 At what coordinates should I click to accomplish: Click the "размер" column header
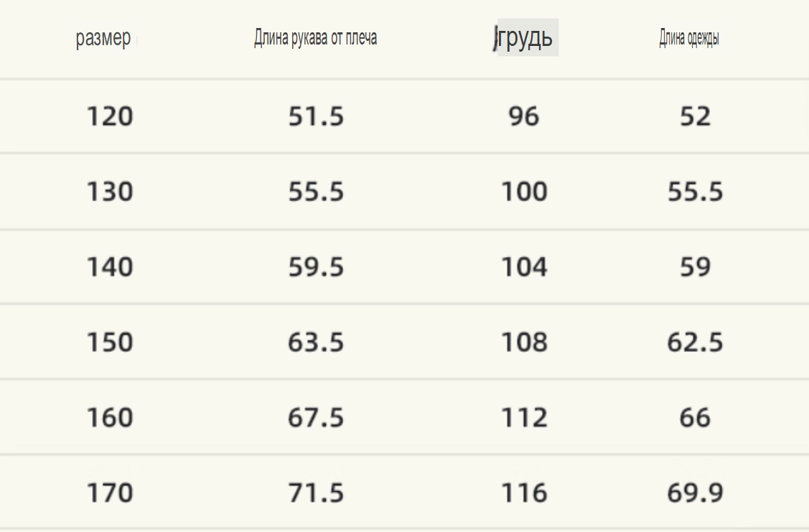(103, 38)
